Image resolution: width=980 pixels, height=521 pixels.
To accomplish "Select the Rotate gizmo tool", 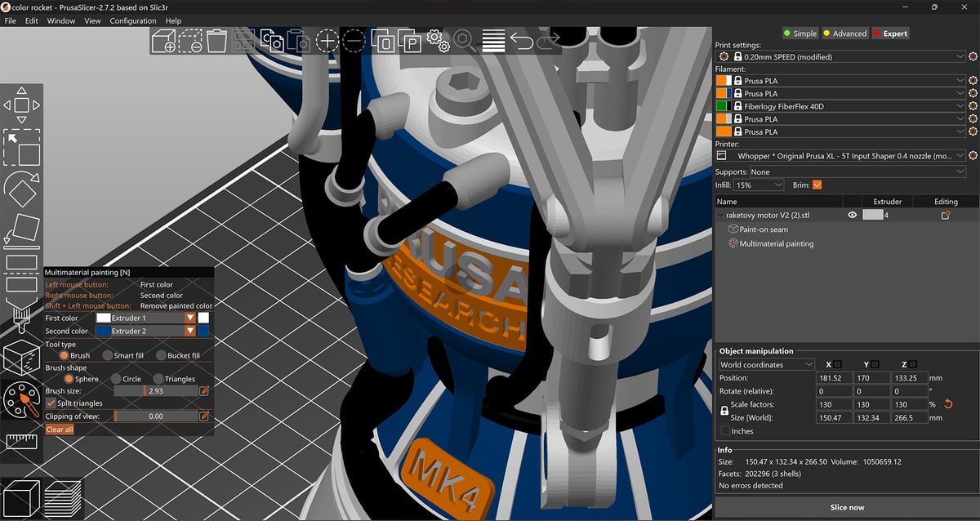I will 22,189.
